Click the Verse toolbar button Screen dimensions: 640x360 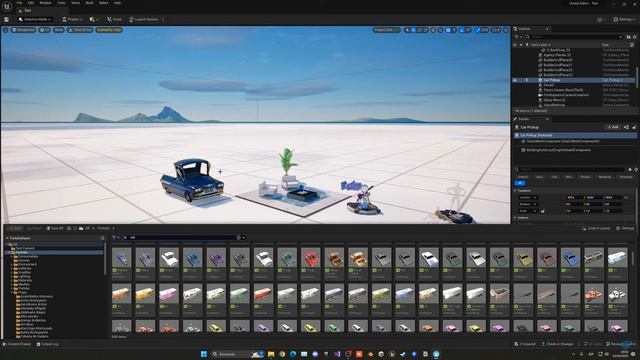pyautogui.click(x=114, y=19)
